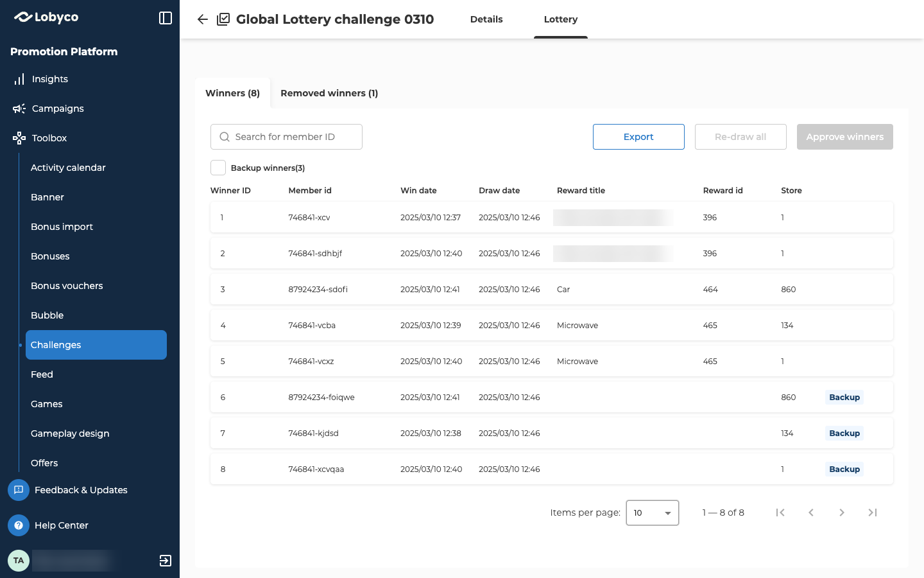This screenshot has height=578, width=924.
Task: Go to next page of results
Action: (x=842, y=512)
